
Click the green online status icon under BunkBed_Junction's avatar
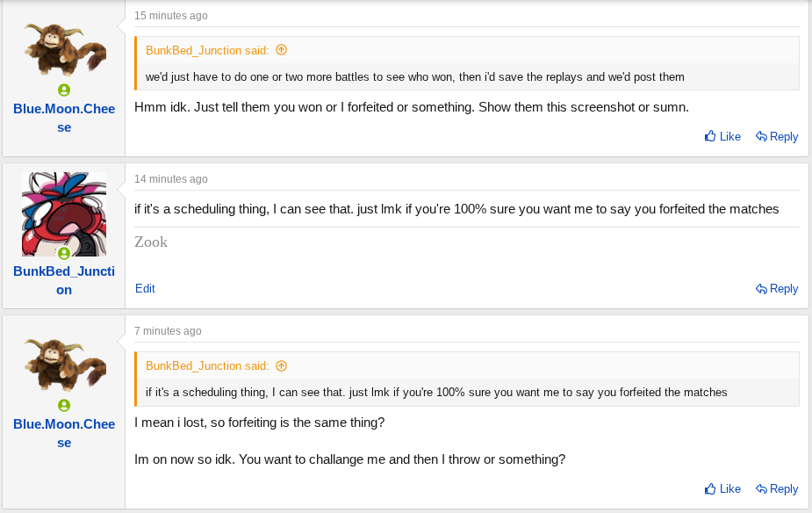click(64, 253)
